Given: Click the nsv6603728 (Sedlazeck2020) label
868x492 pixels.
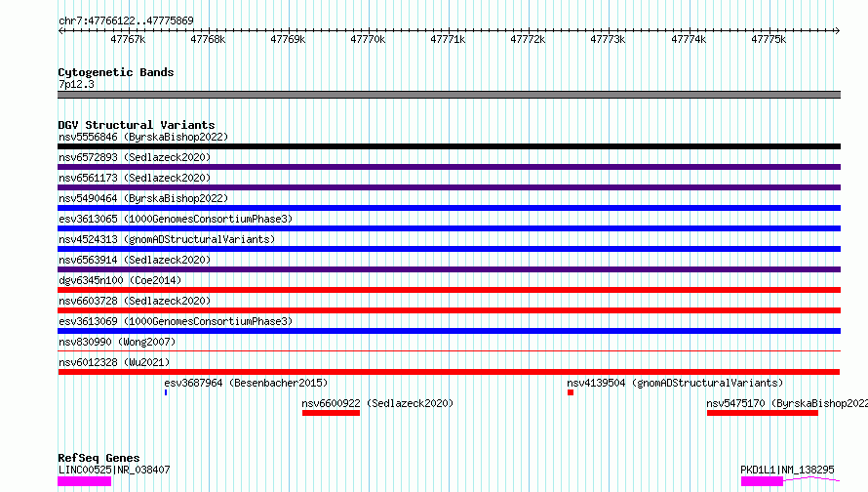Looking at the screenshot, I should [x=135, y=301].
